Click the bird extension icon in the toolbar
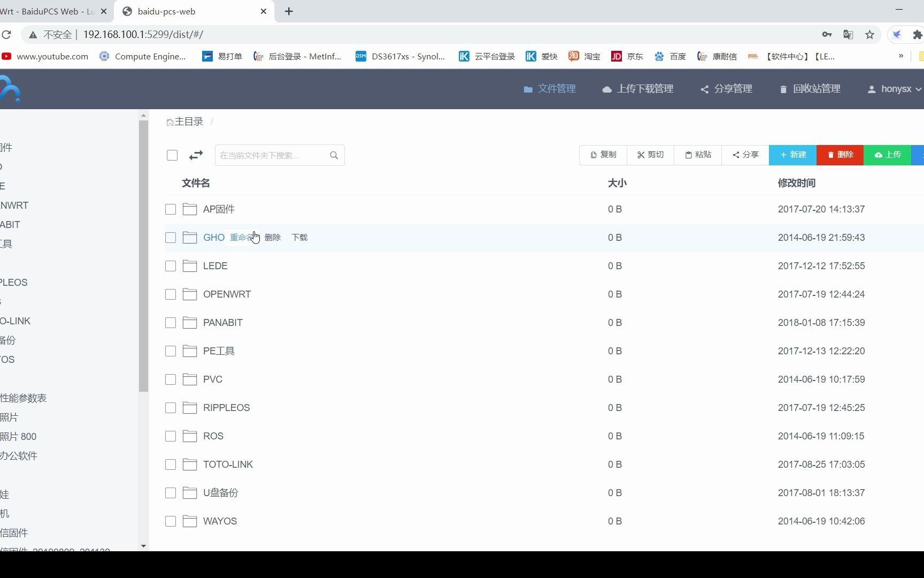 pos(897,34)
